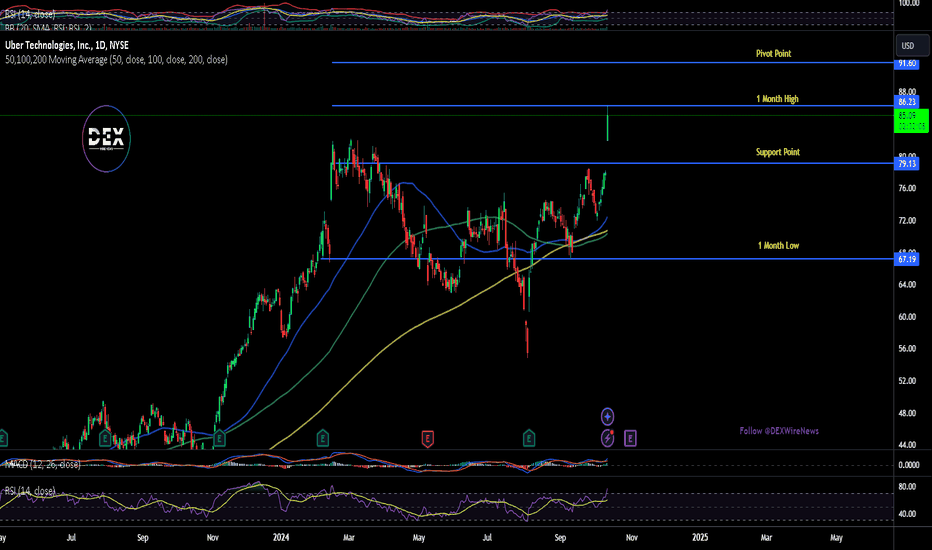Click the lower RSI (14, close) indicator label
932x550 pixels.
30,491
